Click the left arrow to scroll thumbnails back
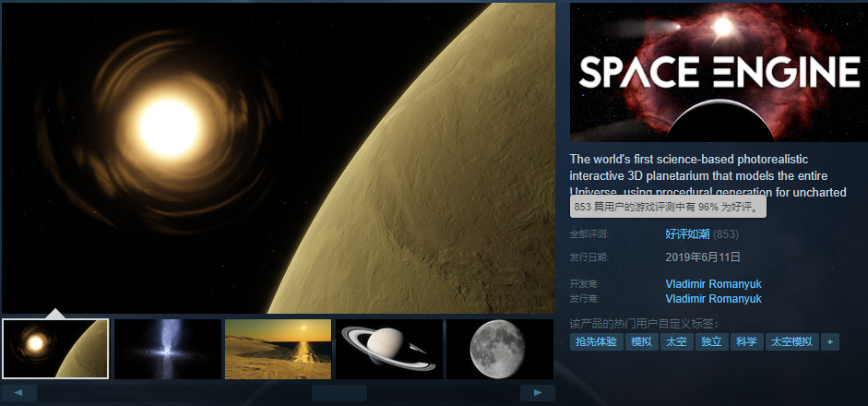 pos(19,393)
